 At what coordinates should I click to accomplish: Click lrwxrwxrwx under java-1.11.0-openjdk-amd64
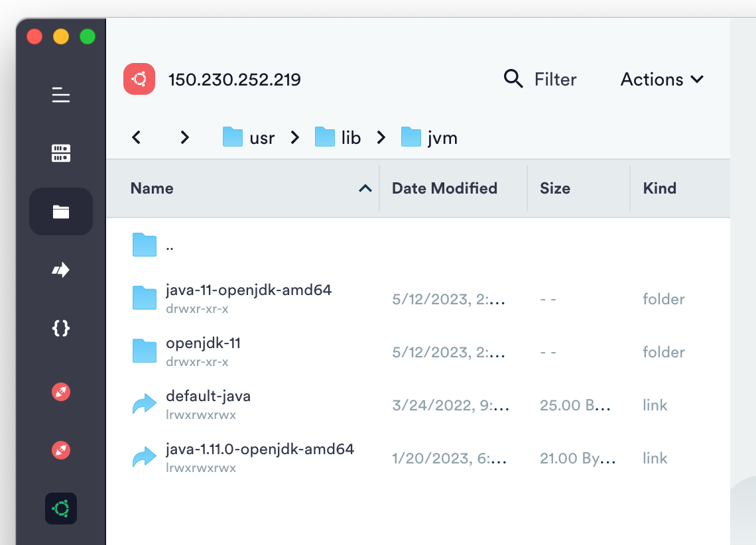pos(201,468)
